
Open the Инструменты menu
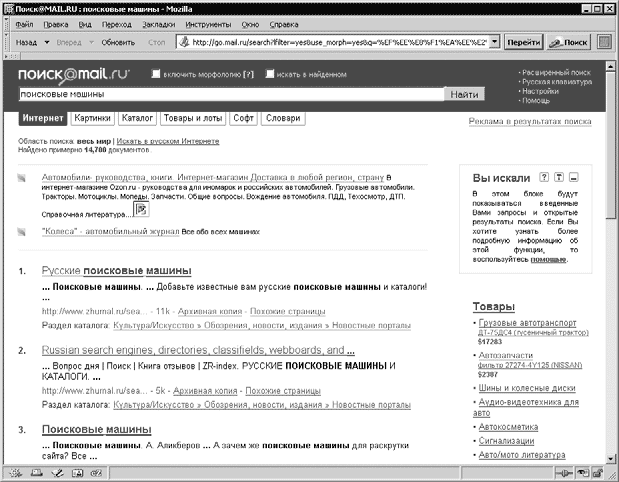[x=208, y=24]
